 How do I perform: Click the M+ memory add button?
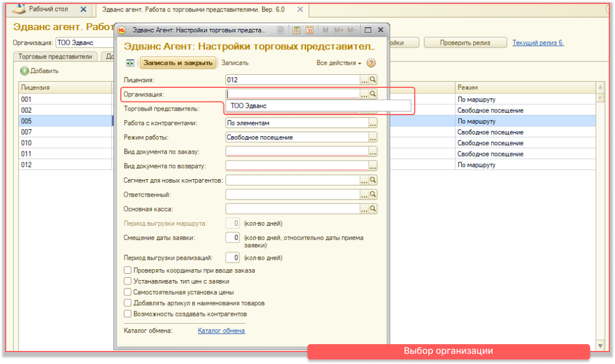pos(339,30)
